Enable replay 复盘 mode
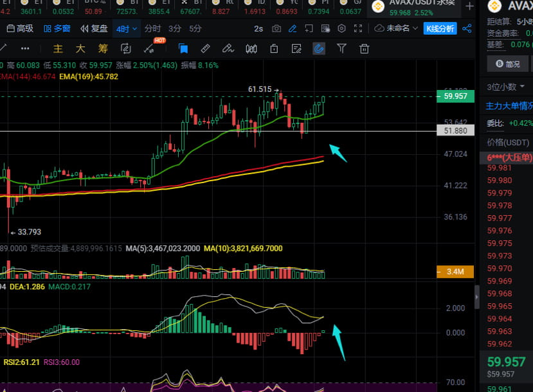The height and width of the screenshot is (392, 533). [98, 28]
